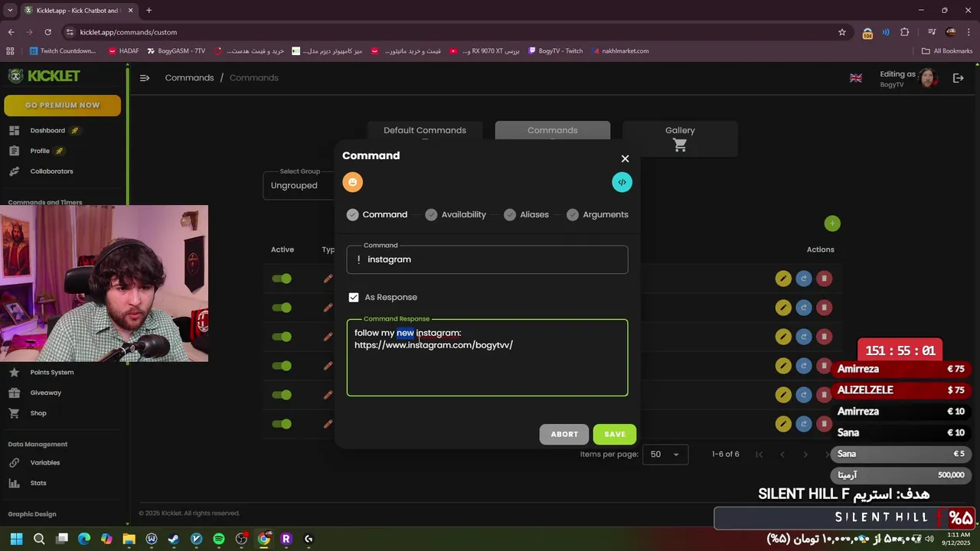Click the ABORT button

(564, 434)
